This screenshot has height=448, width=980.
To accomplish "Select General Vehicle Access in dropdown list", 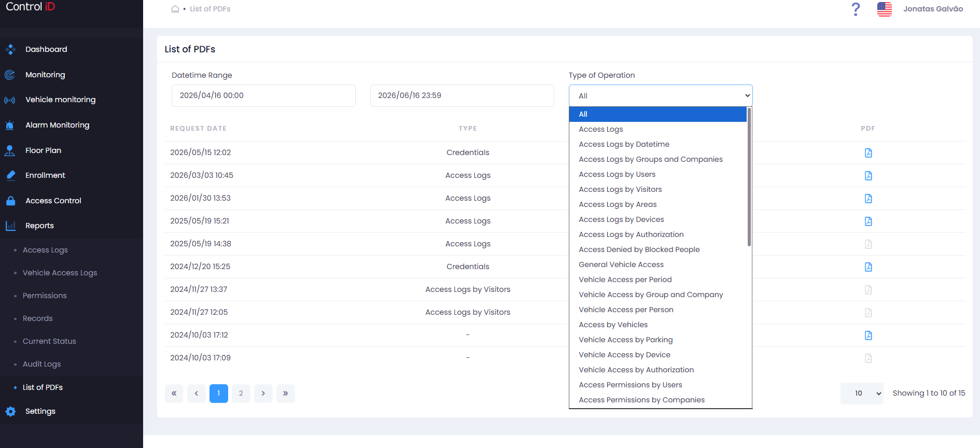I will tap(621, 264).
